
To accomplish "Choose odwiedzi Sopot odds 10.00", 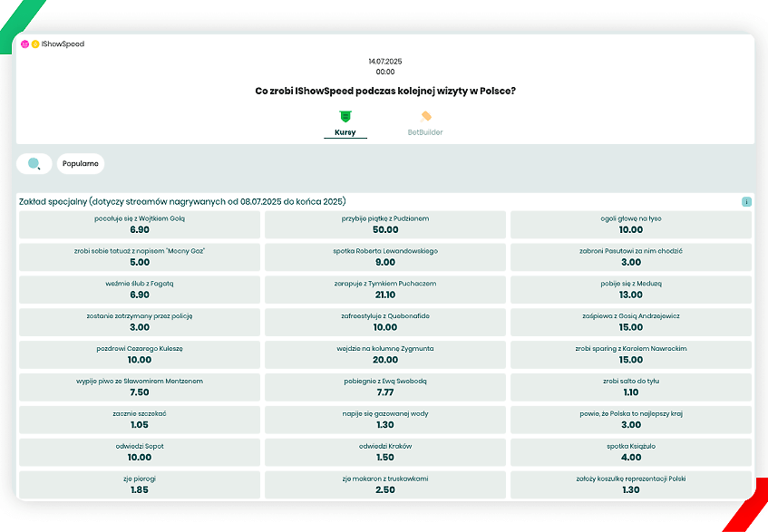I will [x=140, y=452].
